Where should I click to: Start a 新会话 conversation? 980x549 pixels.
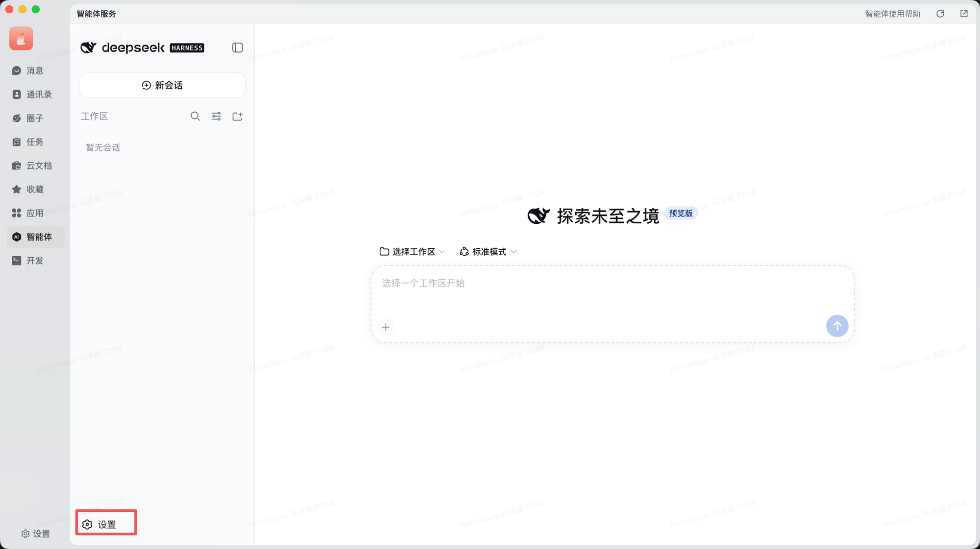pyautogui.click(x=162, y=85)
